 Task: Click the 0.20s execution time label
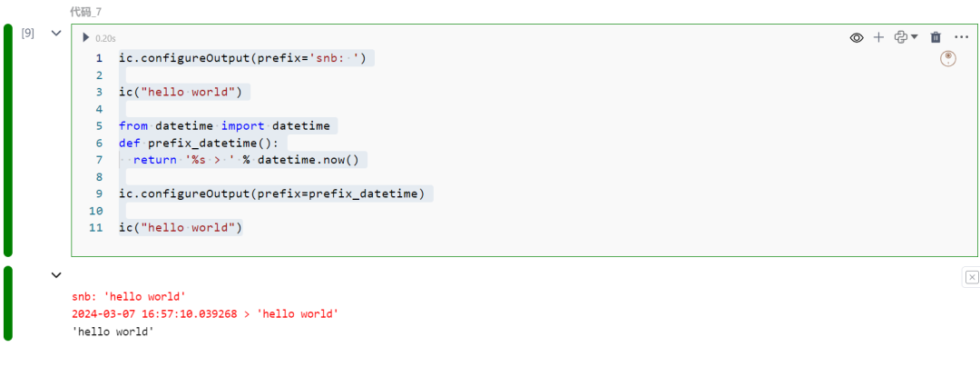pos(105,38)
